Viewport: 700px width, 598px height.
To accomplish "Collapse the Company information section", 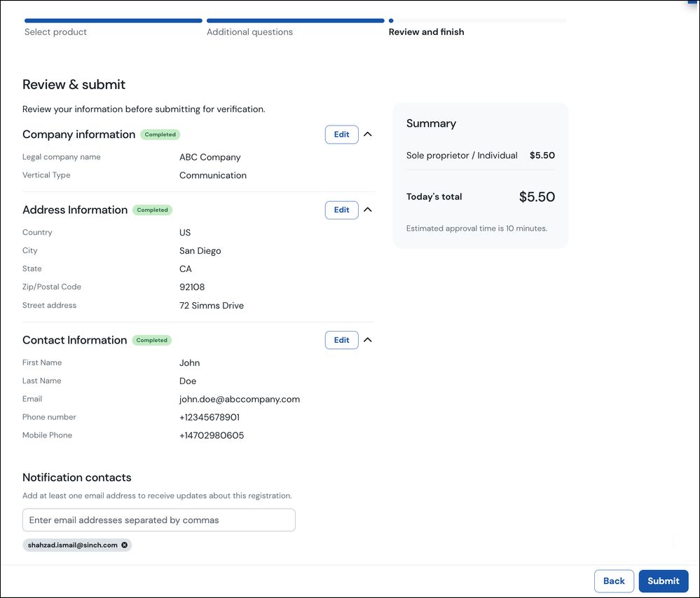I will [x=367, y=135].
